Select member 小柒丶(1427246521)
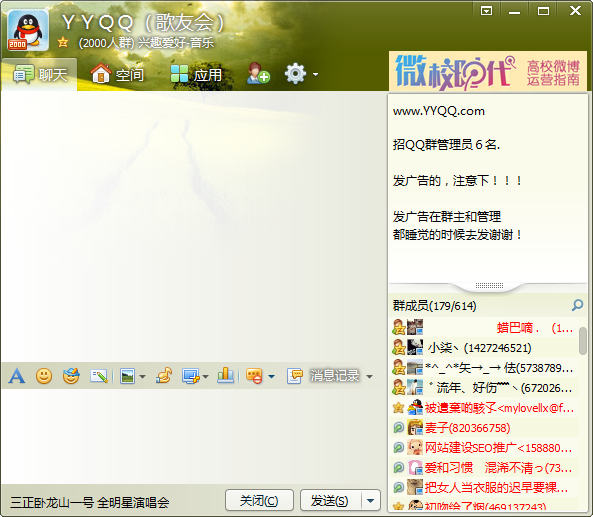Viewport: 593px width, 517px height. click(484, 348)
